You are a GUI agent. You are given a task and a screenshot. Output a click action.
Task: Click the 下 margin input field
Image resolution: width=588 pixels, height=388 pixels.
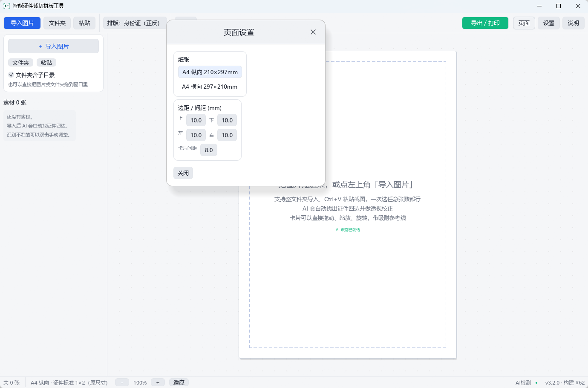pyautogui.click(x=227, y=120)
